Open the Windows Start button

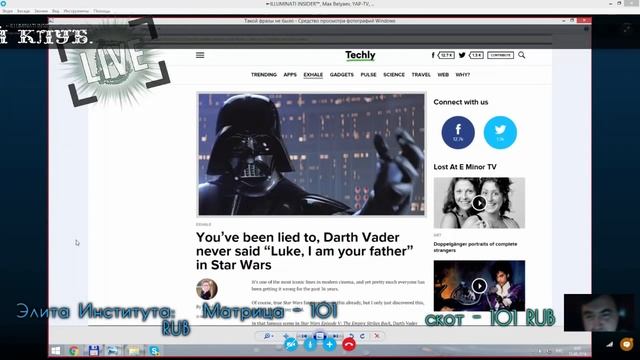pos(56,350)
